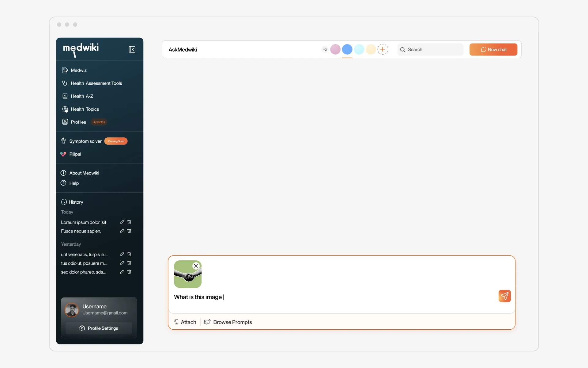
Task: Click the History clock icon
Action: pos(64,202)
